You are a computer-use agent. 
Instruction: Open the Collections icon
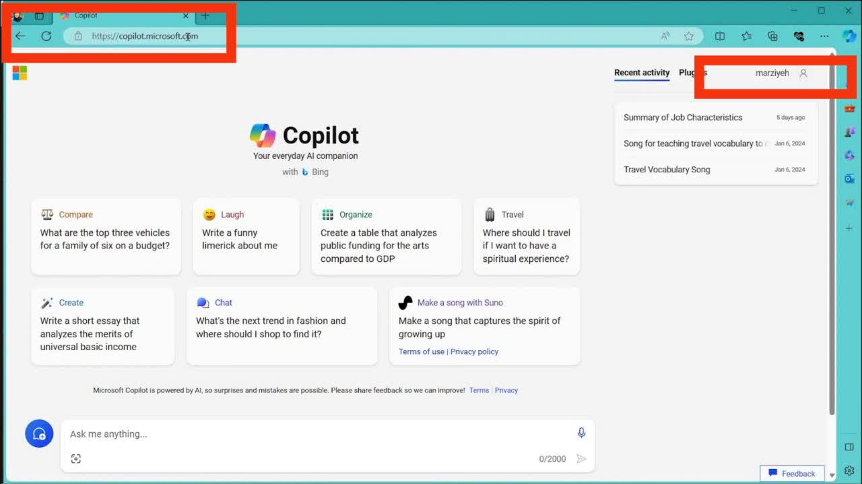tap(772, 36)
